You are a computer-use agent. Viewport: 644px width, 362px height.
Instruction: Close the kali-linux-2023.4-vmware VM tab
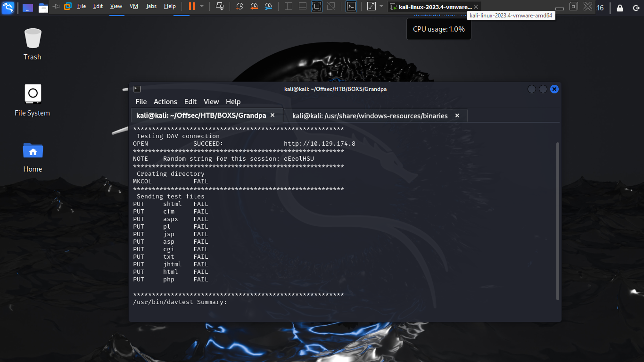(476, 7)
